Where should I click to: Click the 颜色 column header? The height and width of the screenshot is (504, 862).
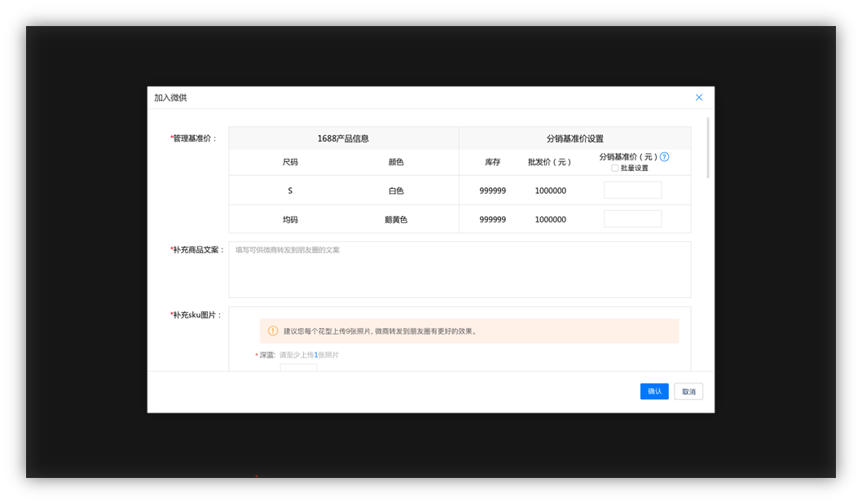click(396, 162)
